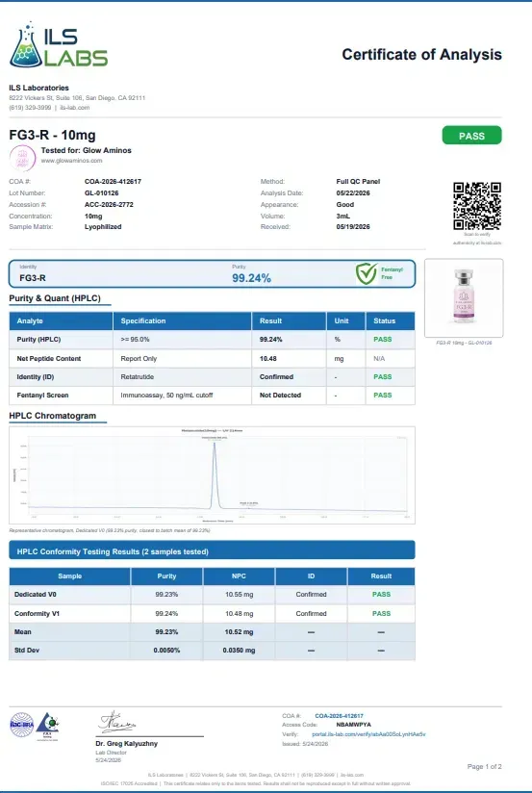Click the Lab Director signature
The image size is (532, 793).
[117, 722]
